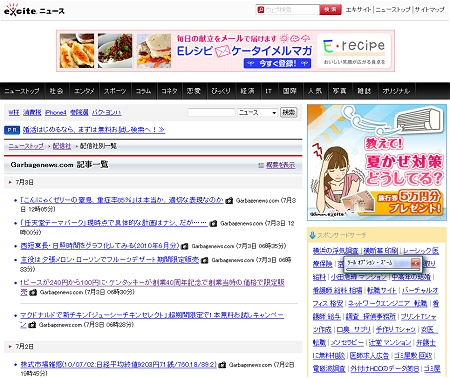This screenshot has width=450, height=378.
Task: Open the 写真 news tab
Action: pos(340,91)
